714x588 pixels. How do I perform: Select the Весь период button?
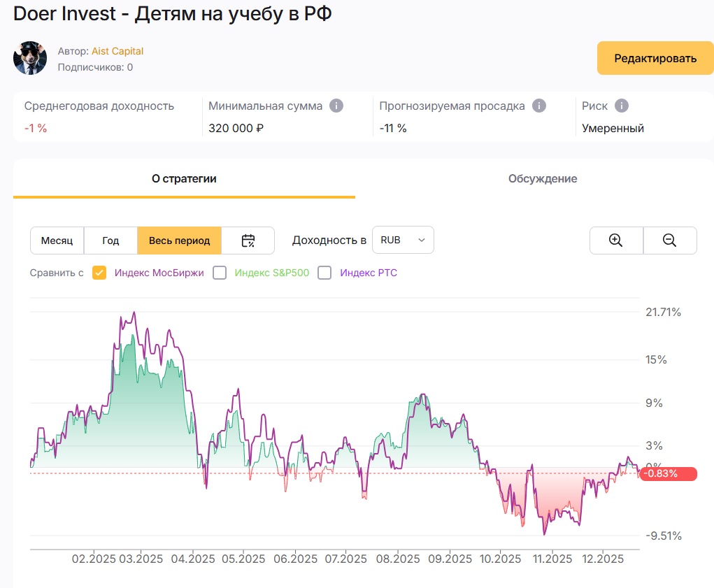tap(179, 241)
